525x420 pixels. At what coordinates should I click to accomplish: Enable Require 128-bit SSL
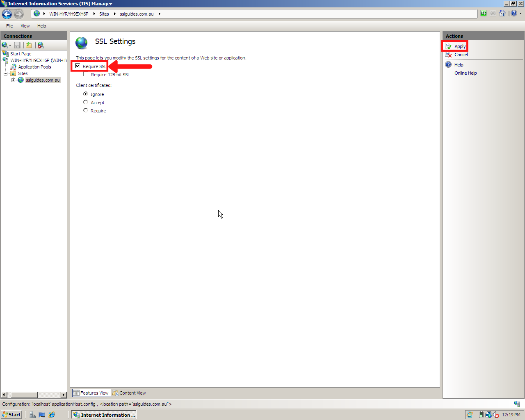tap(85, 74)
